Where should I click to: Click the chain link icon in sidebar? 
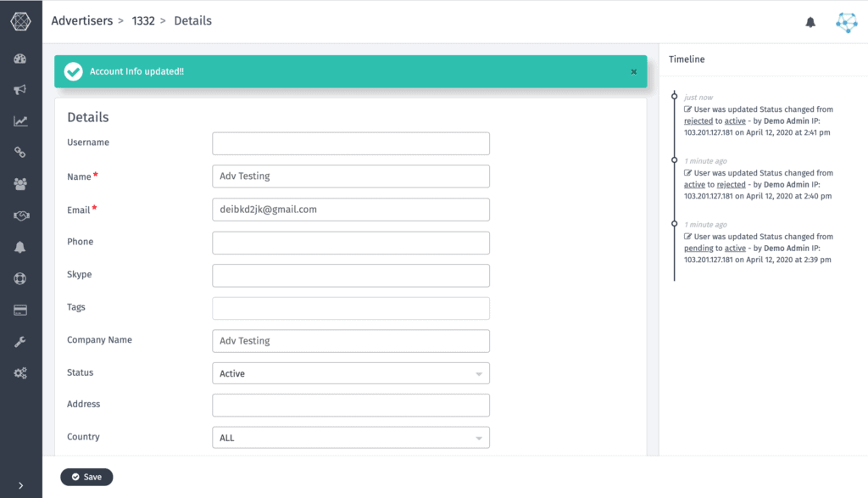[x=20, y=153]
